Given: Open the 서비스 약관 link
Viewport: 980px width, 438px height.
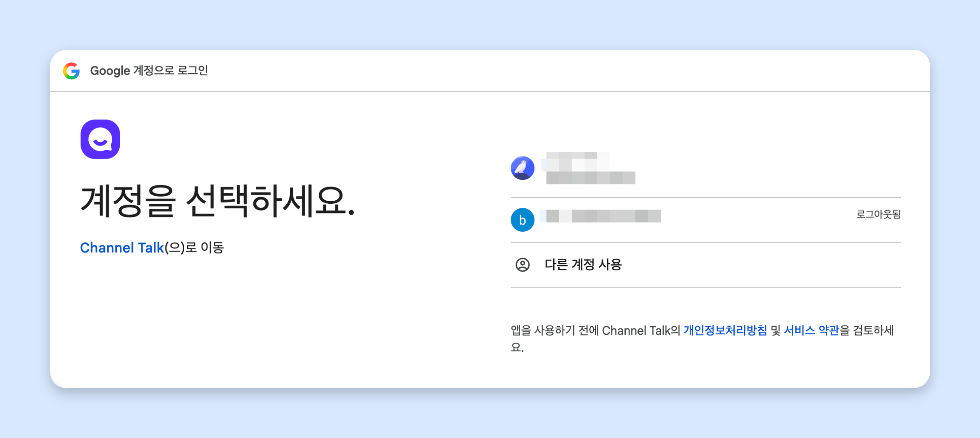Looking at the screenshot, I should (812, 330).
